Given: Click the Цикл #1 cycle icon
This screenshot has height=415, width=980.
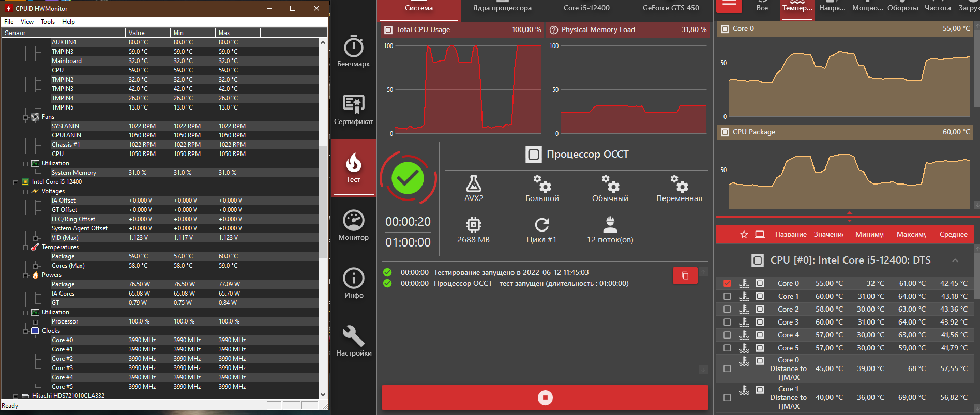Looking at the screenshot, I should pos(541,225).
